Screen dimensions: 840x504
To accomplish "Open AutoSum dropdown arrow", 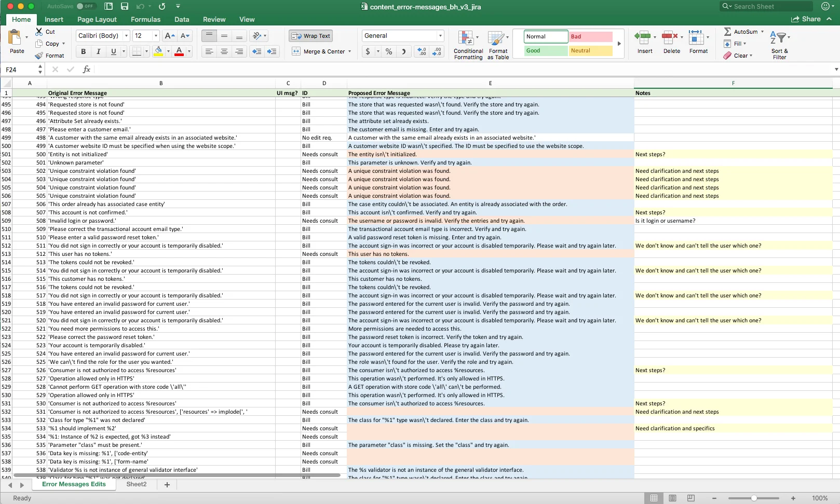I will pos(762,32).
